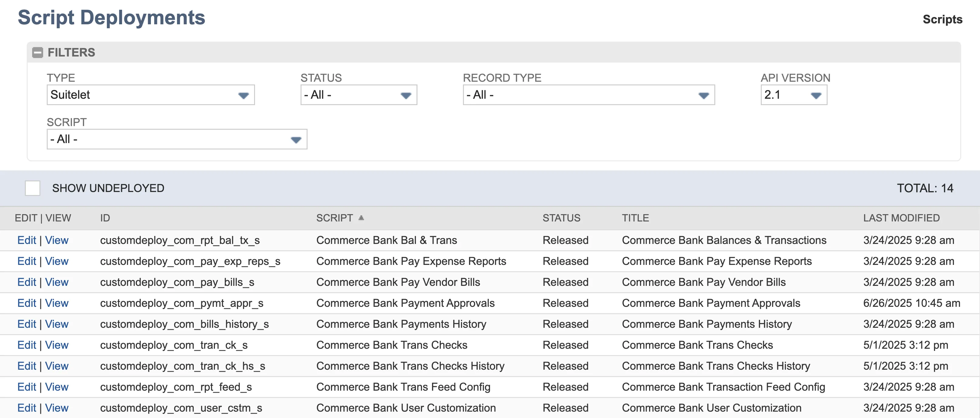View the Commerce Bank Pay Expense Reports deployment
Image resolution: width=980 pixels, height=418 pixels.
[57, 261]
